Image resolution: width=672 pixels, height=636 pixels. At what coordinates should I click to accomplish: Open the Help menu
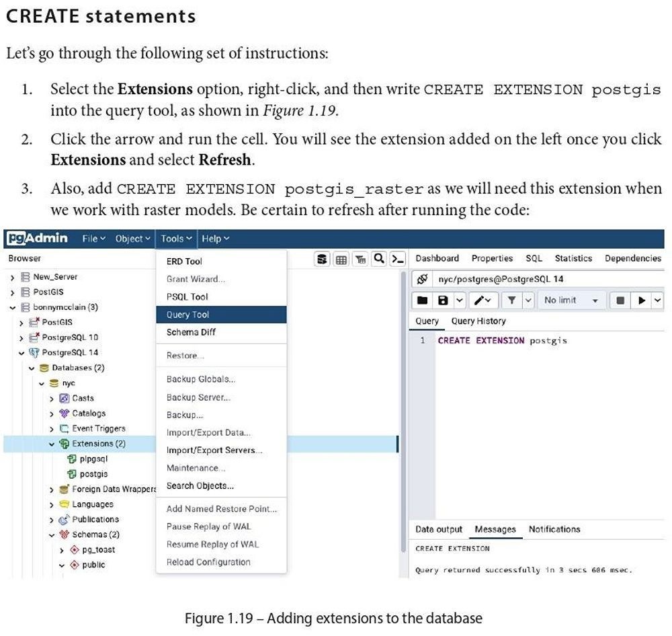pos(215,239)
